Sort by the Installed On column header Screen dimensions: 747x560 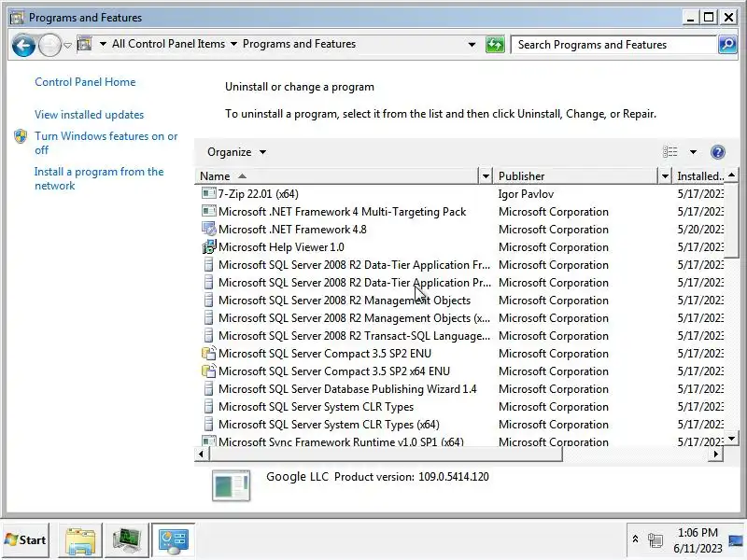699,176
